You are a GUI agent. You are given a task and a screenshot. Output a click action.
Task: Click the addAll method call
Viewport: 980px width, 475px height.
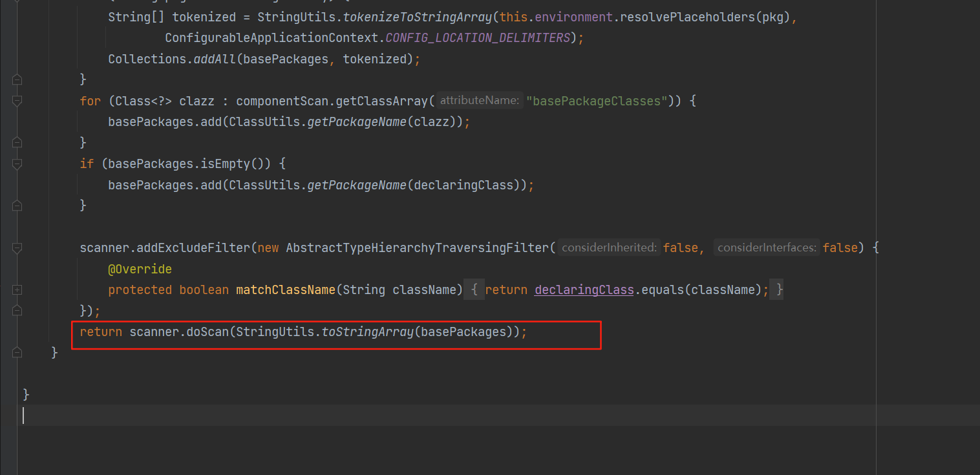(215, 59)
